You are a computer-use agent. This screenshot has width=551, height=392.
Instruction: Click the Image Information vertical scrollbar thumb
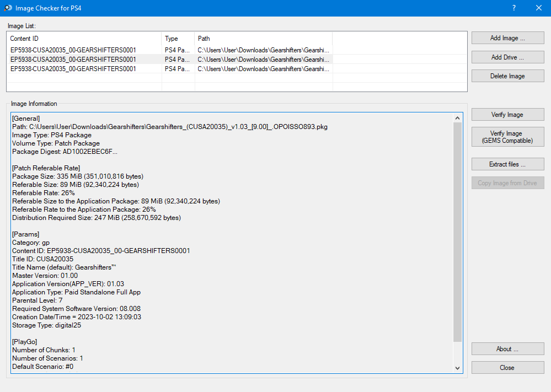[458, 232]
